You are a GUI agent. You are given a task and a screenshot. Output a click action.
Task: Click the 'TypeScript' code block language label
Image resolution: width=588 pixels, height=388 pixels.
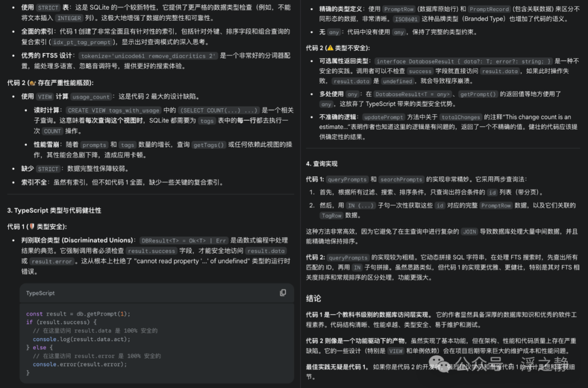coord(40,293)
